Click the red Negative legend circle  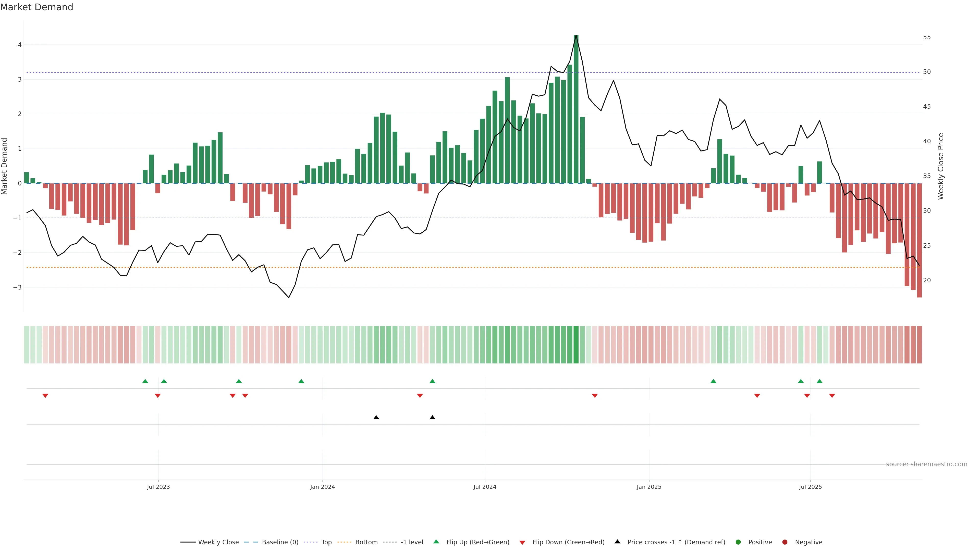click(x=785, y=542)
